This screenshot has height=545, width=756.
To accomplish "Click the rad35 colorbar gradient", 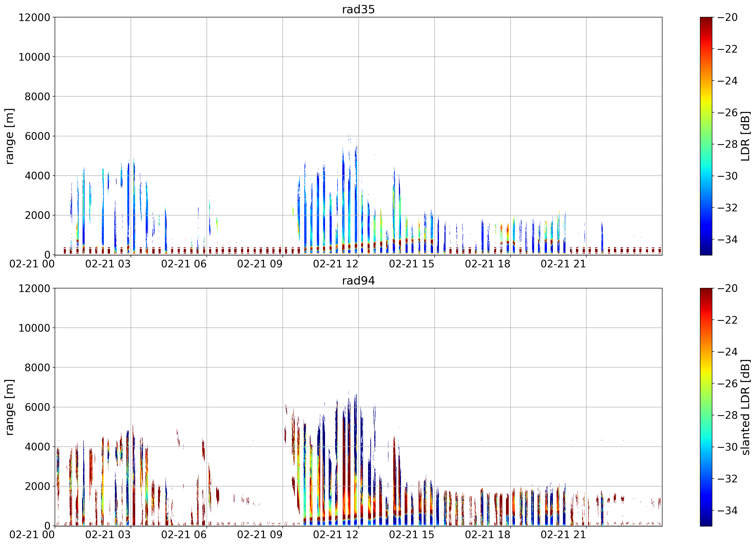I will tap(706, 136).
